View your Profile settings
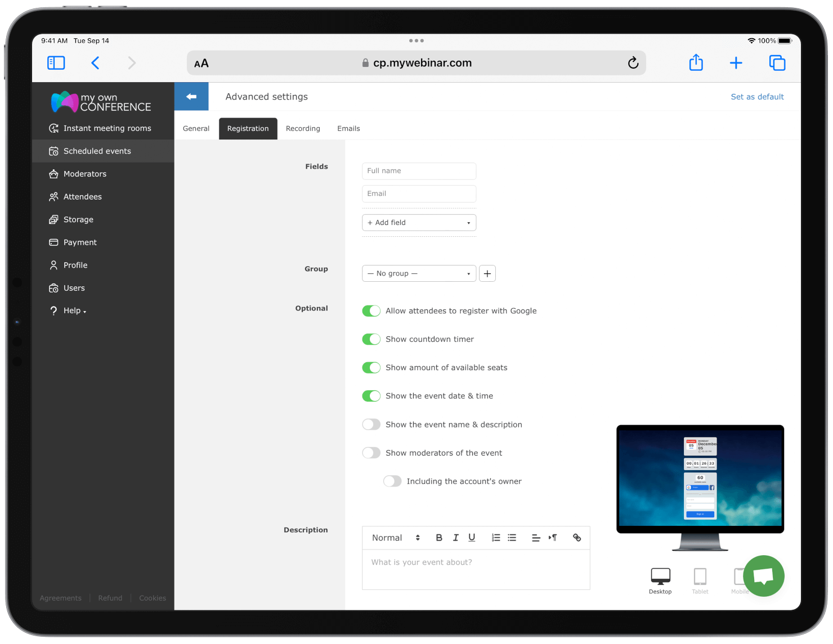 coord(75,265)
